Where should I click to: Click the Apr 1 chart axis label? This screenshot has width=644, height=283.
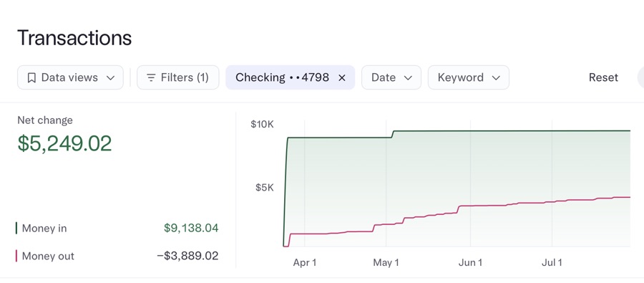305,263
